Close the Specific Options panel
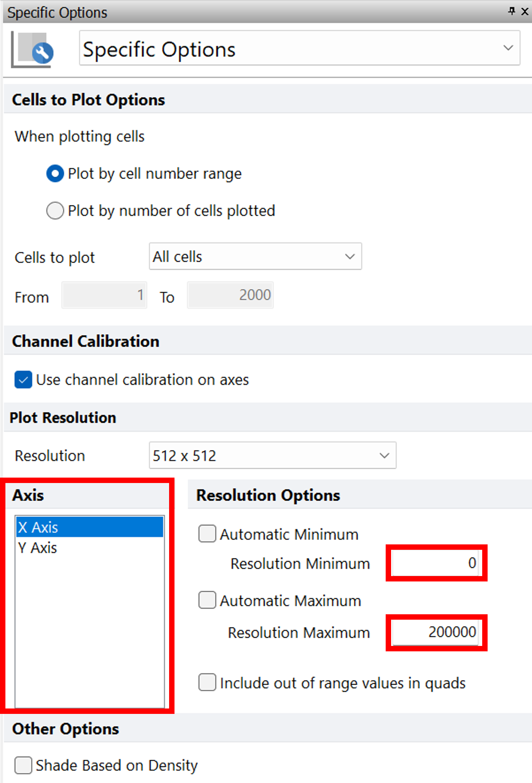 (525, 12)
